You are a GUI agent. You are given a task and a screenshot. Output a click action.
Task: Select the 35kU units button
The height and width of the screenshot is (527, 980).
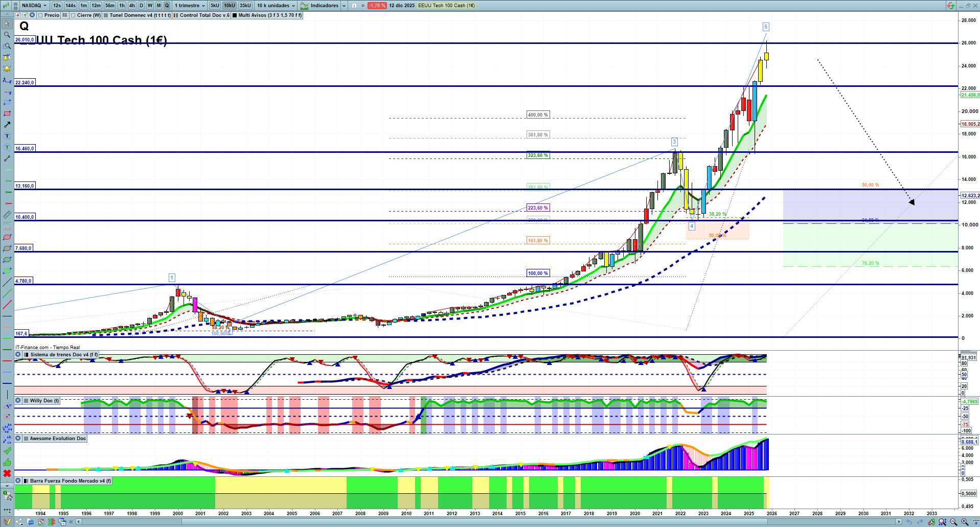tap(245, 6)
